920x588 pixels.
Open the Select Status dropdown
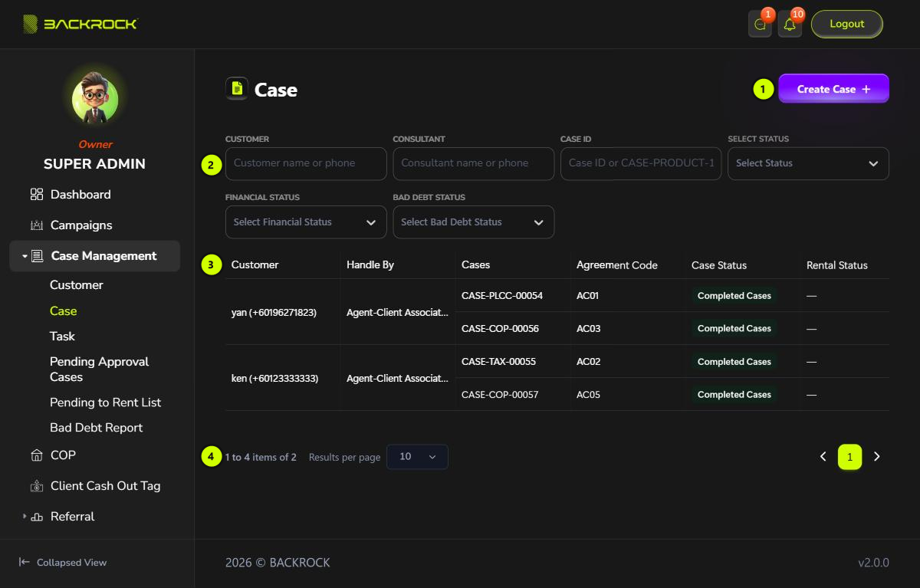[808, 163]
